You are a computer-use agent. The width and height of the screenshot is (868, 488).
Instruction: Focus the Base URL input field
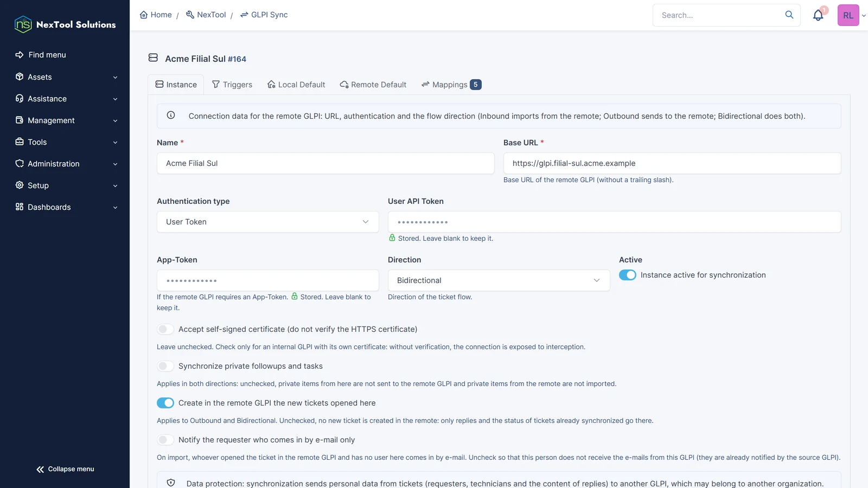click(672, 163)
